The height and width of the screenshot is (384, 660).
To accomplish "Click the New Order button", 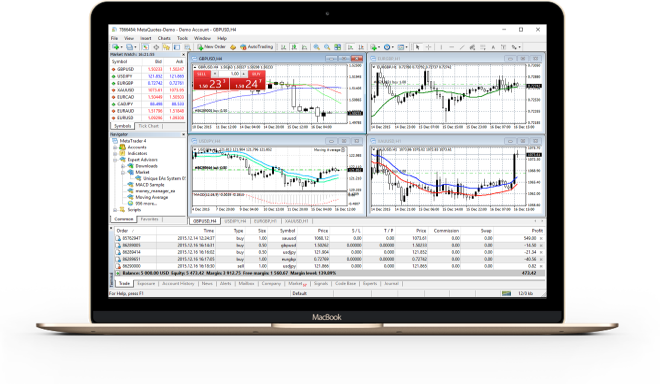I will coord(211,47).
